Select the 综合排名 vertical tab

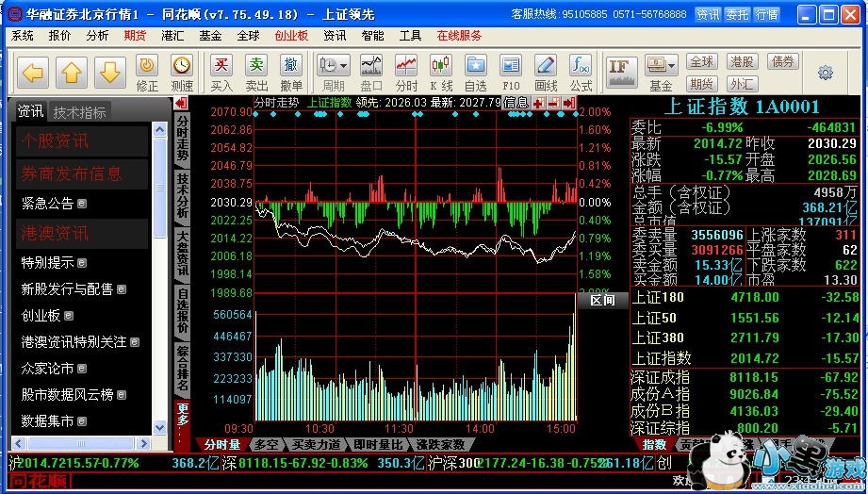point(182,368)
